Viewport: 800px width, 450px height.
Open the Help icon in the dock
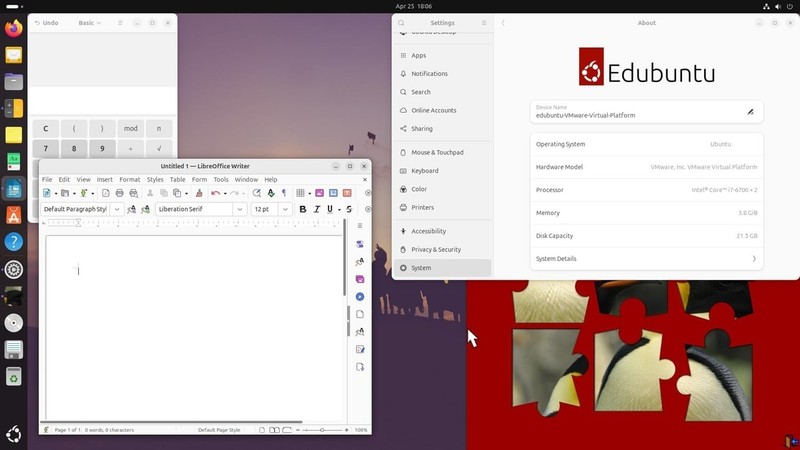(x=14, y=242)
